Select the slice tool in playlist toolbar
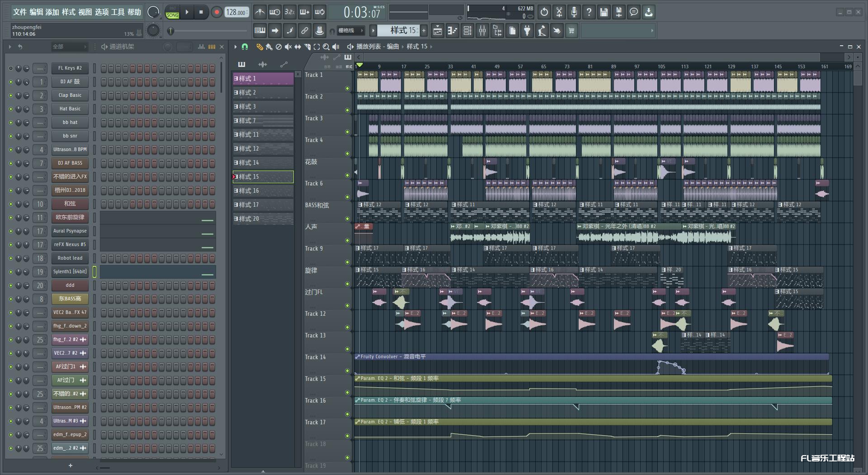The image size is (868, 475). pos(307,47)
